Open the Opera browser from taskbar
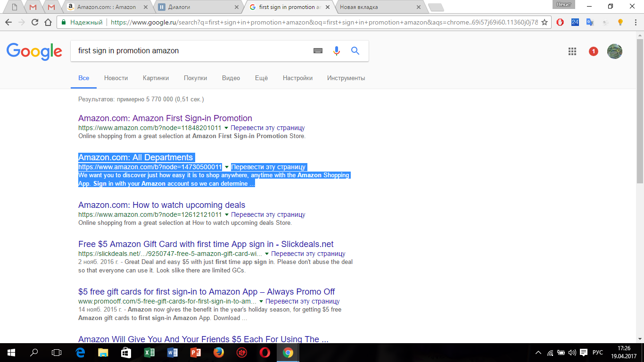 coord(265,353)
